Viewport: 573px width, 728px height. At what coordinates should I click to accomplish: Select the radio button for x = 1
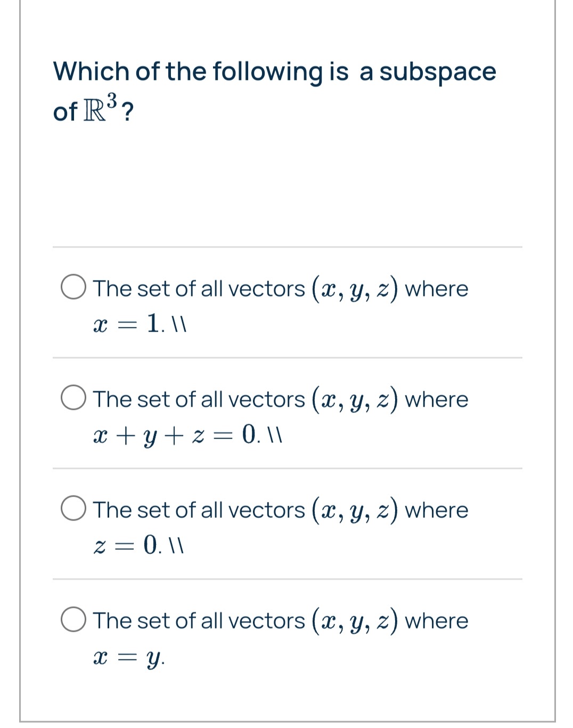(73, 288)
